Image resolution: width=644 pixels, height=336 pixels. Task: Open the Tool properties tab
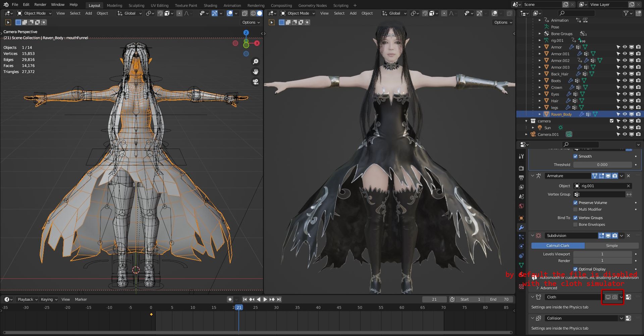[x=521, y=156]
